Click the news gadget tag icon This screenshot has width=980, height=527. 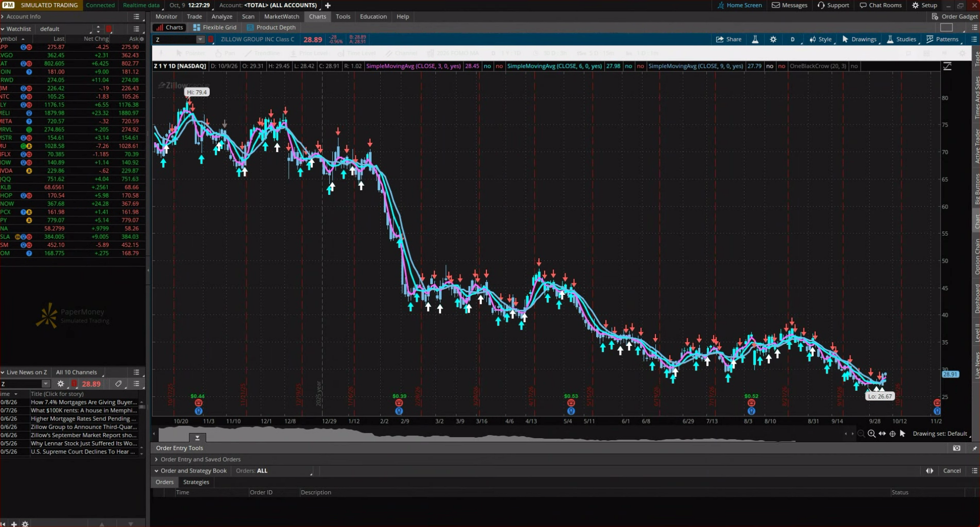(118, 384)
